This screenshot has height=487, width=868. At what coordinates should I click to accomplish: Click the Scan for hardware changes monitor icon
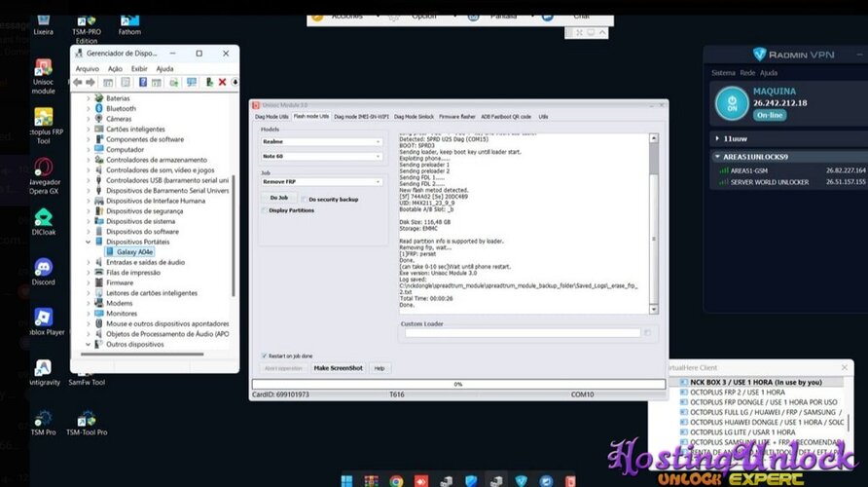(x=192, y=83)
